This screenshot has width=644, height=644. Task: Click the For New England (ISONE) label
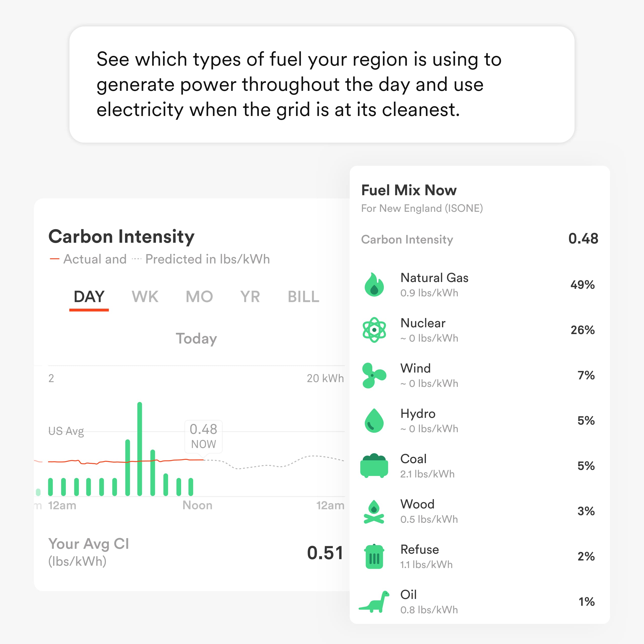tap(423, 208)
